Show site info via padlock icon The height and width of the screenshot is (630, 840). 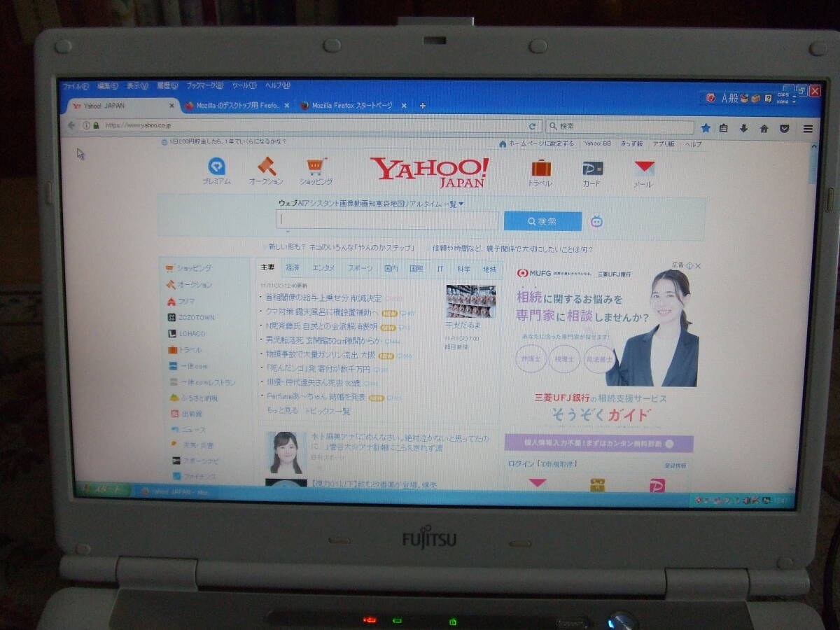point(97,125)
